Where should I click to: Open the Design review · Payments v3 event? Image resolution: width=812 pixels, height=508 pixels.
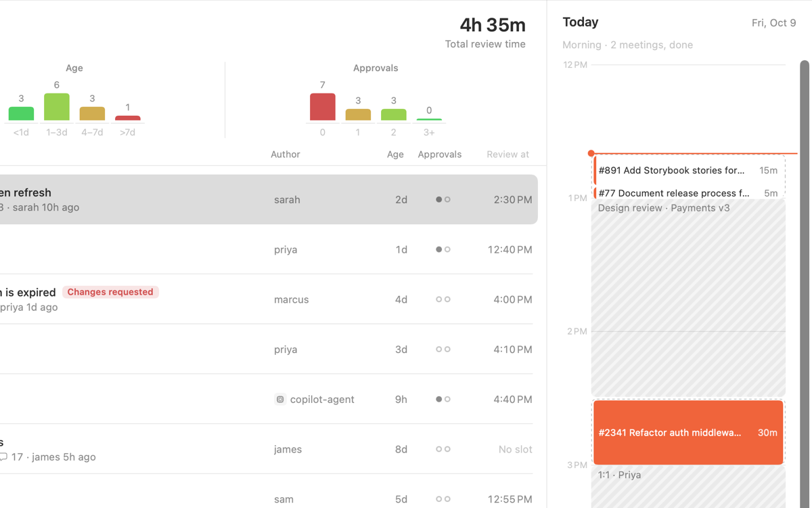pyautogui.click(x=688, y=298)
